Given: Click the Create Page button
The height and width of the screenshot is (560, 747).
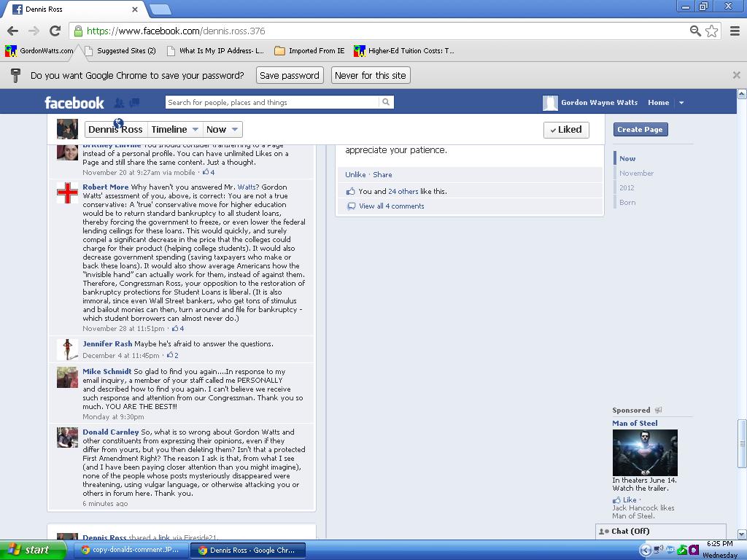Looking at the screenshot, I should (x=640, y=130).
